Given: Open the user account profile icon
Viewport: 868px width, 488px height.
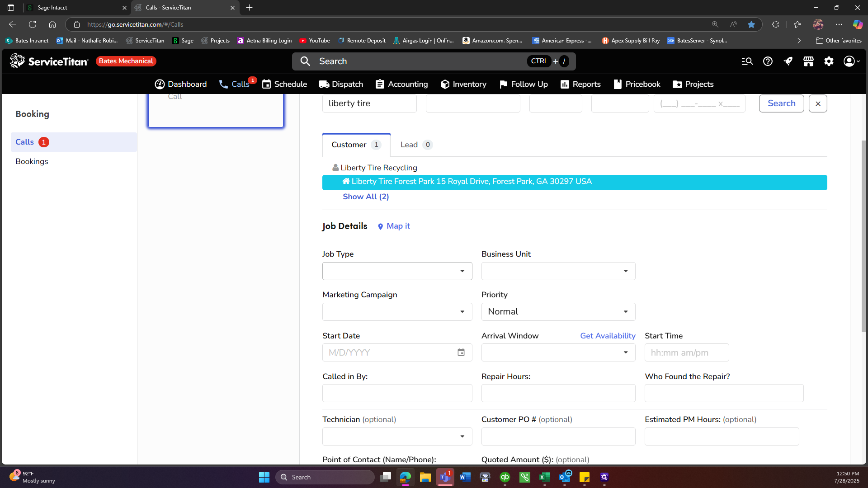Looking at the screenshot, I should point(851,61).
